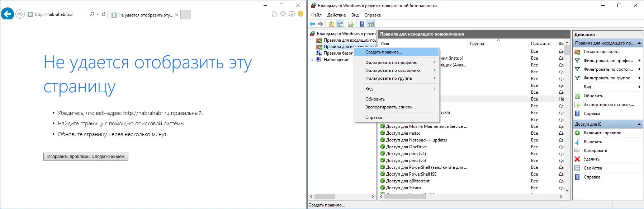
Task: Collapse the 'Доступ для IE' actions section
Action: [x=639, y=124]
